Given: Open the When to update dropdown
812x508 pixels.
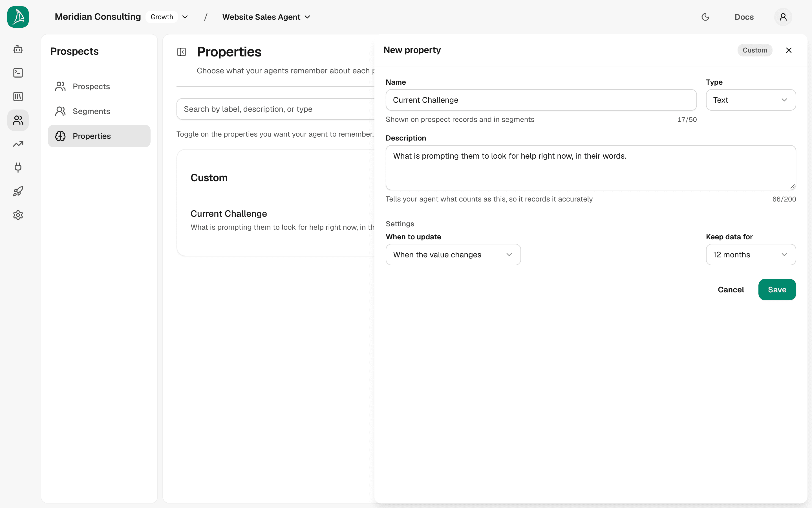Looking at the screenshot, I should (453, 255).
